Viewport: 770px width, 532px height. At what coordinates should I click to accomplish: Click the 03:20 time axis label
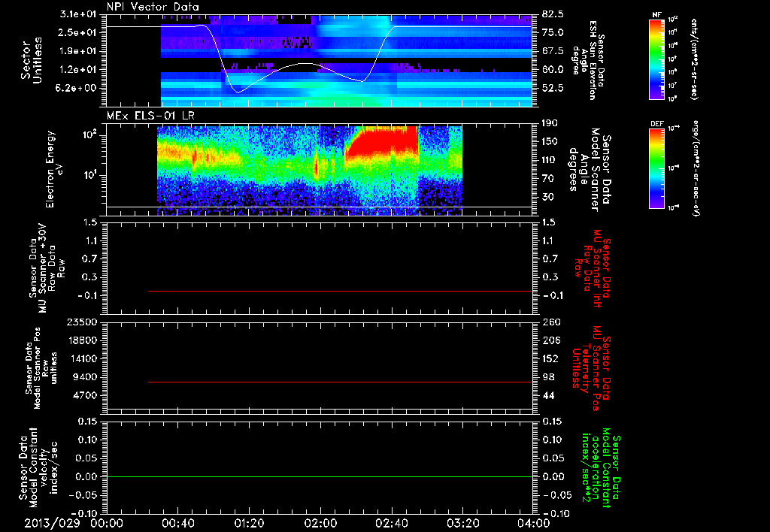[462, 523]
